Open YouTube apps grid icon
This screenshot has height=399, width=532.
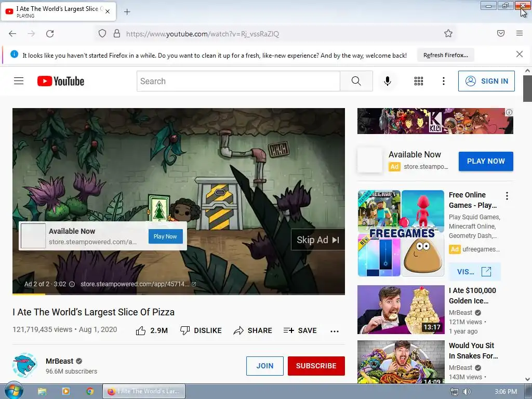419,81
